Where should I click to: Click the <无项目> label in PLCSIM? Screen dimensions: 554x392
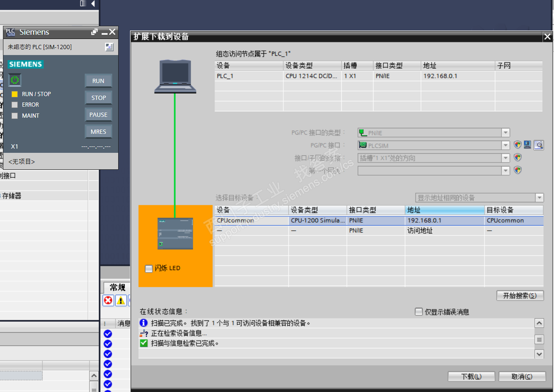(x=22, y=161)
